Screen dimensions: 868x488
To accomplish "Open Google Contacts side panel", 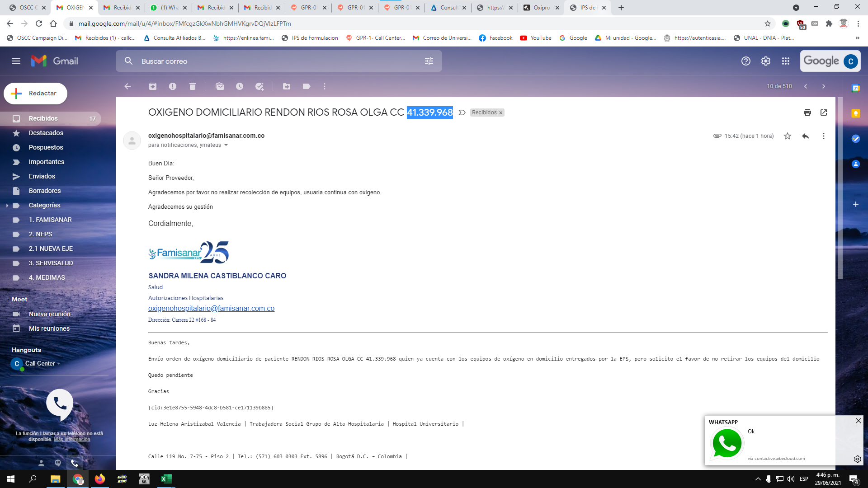I will 856,164.
